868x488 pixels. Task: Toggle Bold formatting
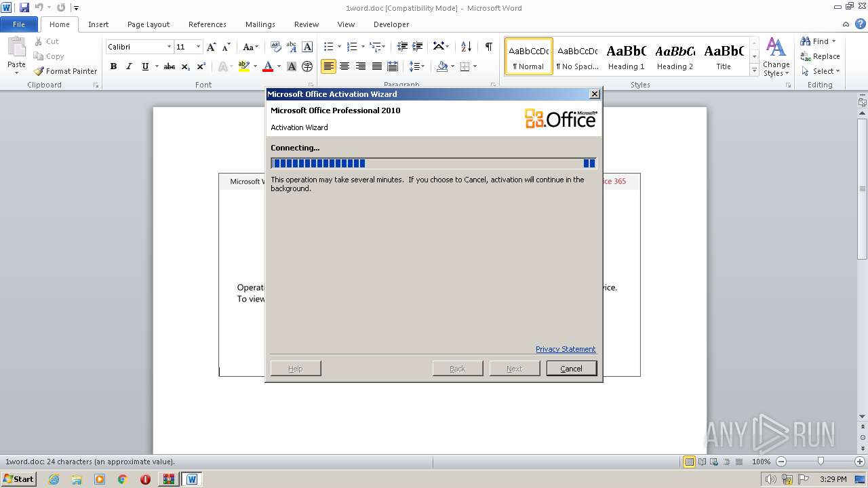pos(113,66)
